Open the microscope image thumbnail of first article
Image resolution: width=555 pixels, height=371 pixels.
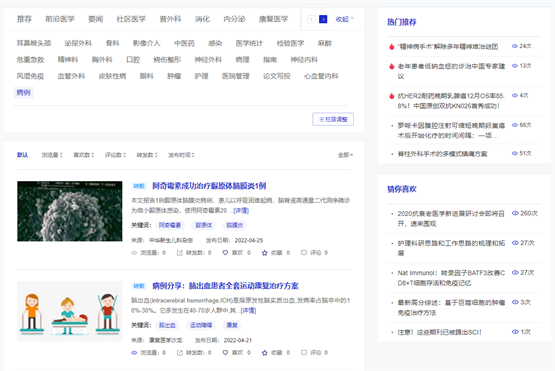click(70, 211)
